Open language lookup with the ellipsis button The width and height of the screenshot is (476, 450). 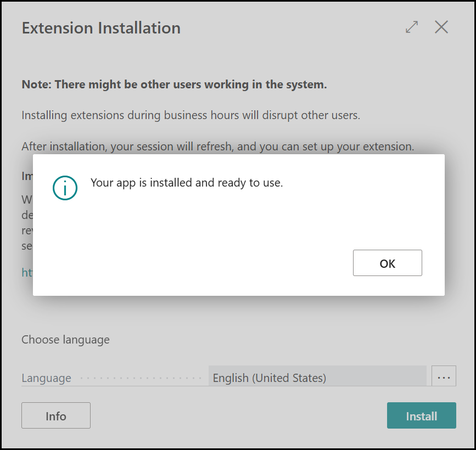[x=444, y=377]
